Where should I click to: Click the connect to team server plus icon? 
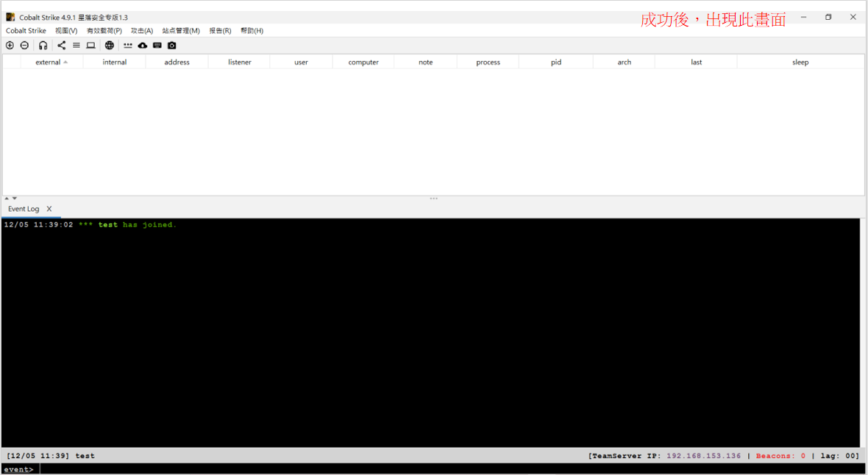click(10, 46)
